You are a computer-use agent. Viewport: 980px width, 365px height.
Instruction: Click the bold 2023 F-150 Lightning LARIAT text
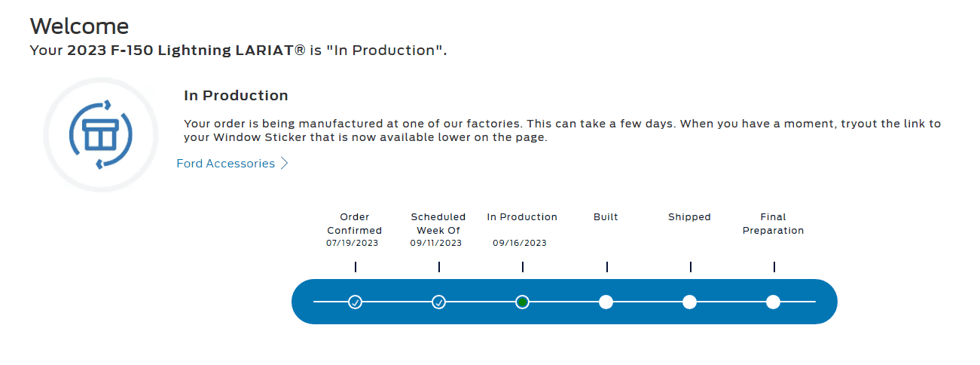[x=186, y=51]
